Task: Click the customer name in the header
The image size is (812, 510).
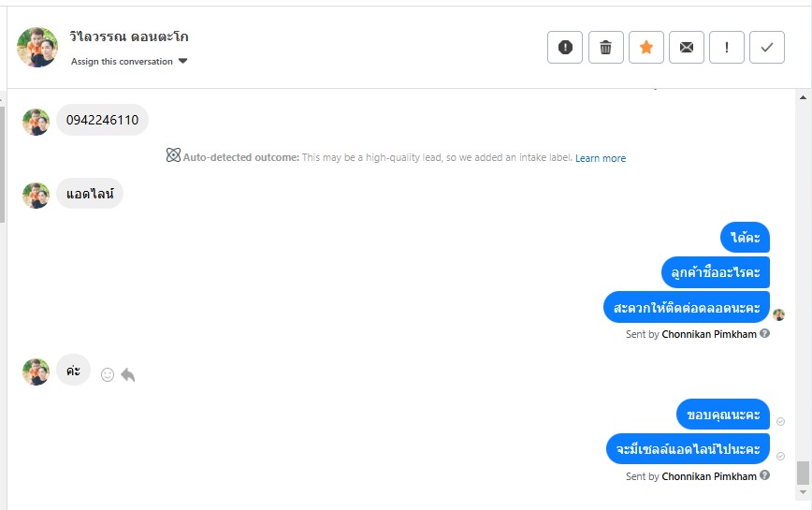Action: tap(129, 37)
